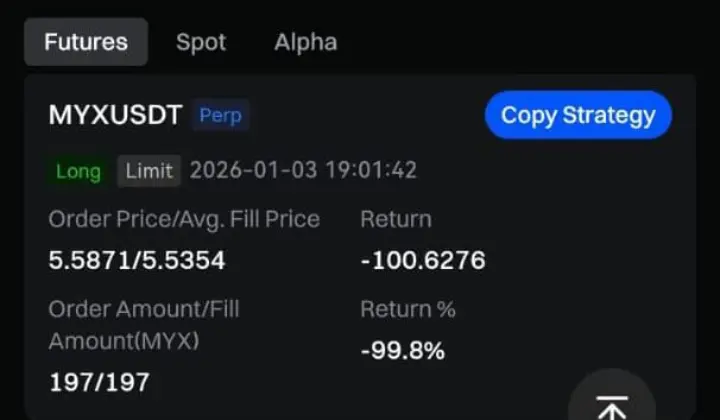Image resolution: width=720 pixels, height=420 pixels.
Task: Tap the Return label
Action: tap(396, 219)
